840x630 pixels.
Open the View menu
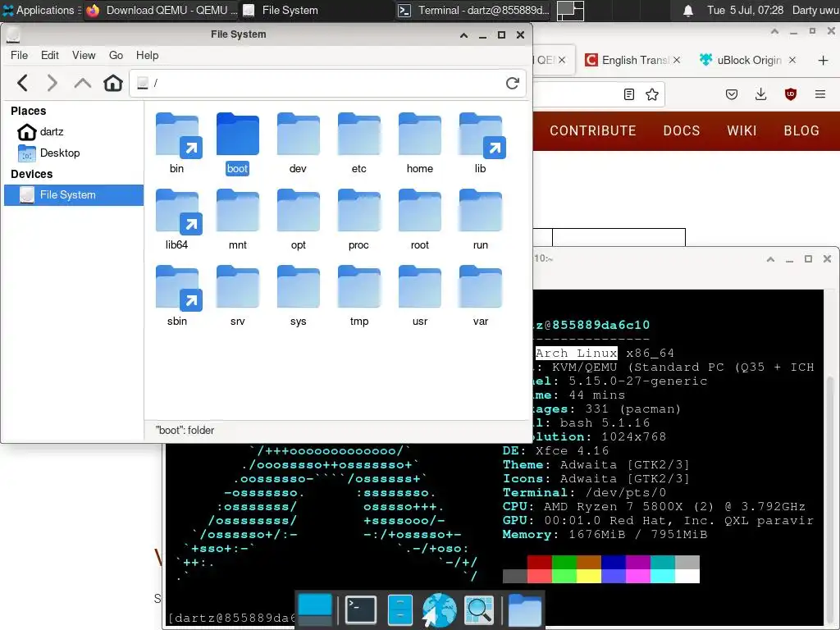[x=84, y=55]
